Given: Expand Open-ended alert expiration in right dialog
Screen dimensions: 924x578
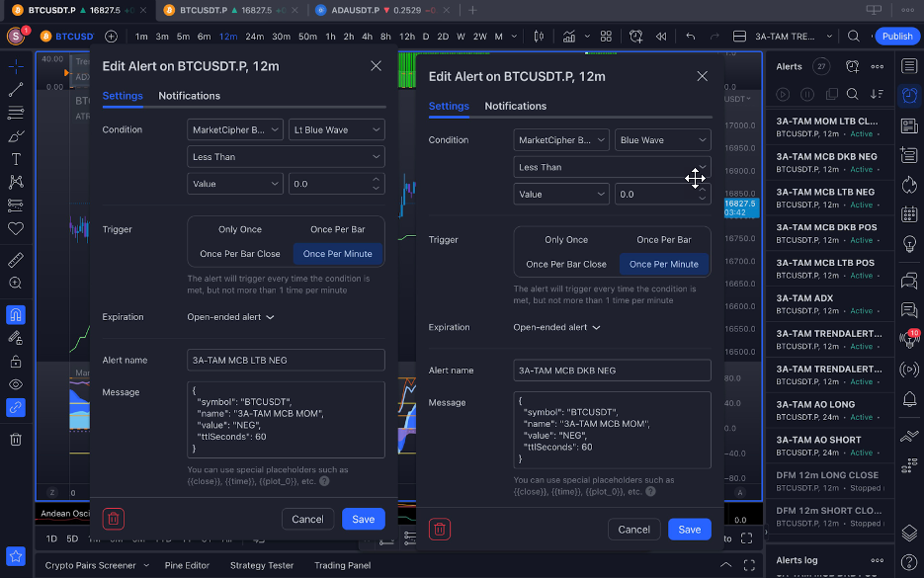Looking at the screenshot, I should 556,328.
